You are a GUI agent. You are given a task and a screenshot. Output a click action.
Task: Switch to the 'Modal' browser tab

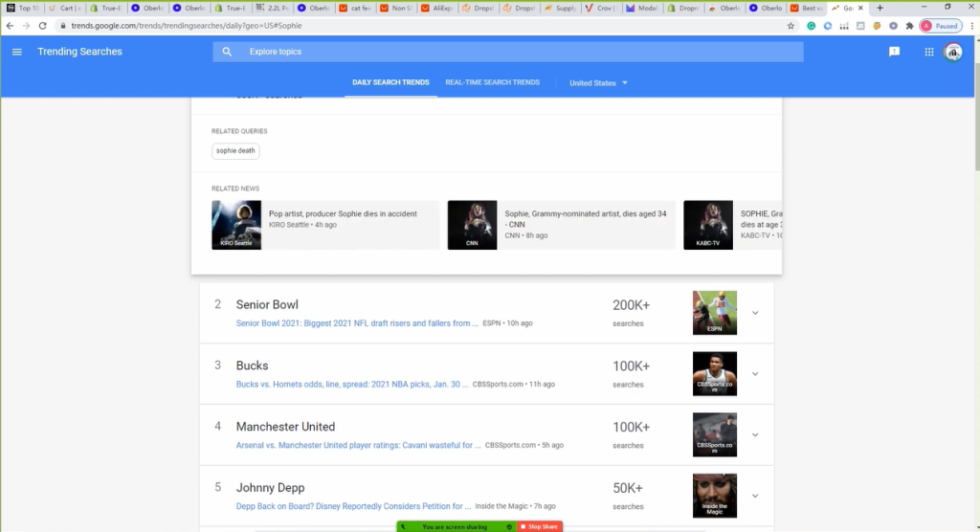pyautogui.click(x=642, y=8)
